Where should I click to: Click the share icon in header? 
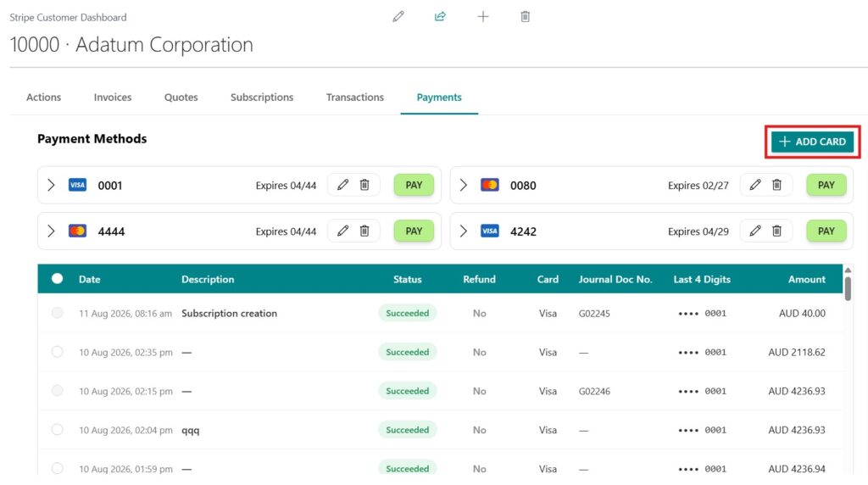440,17
